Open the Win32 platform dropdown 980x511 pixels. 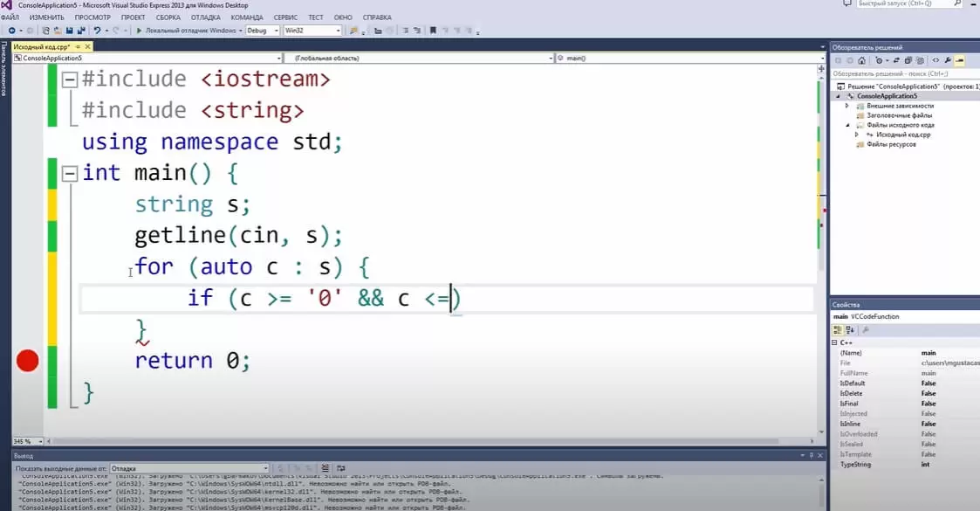coord(312,31)
